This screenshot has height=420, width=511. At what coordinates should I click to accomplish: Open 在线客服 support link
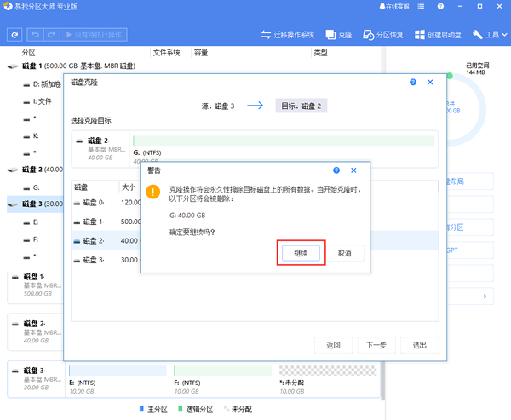click(x=394, y=7)
